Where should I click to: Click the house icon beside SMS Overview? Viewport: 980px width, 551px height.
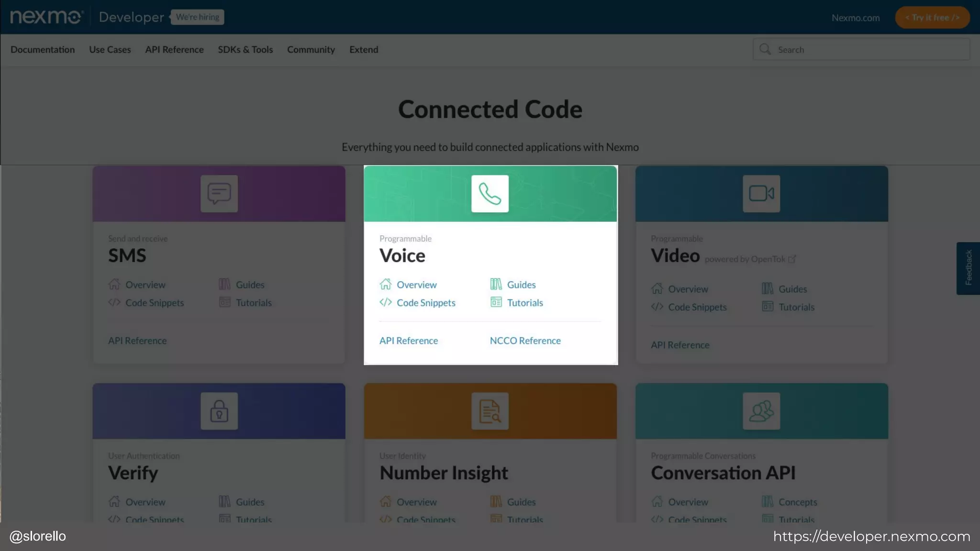point(114,284)
